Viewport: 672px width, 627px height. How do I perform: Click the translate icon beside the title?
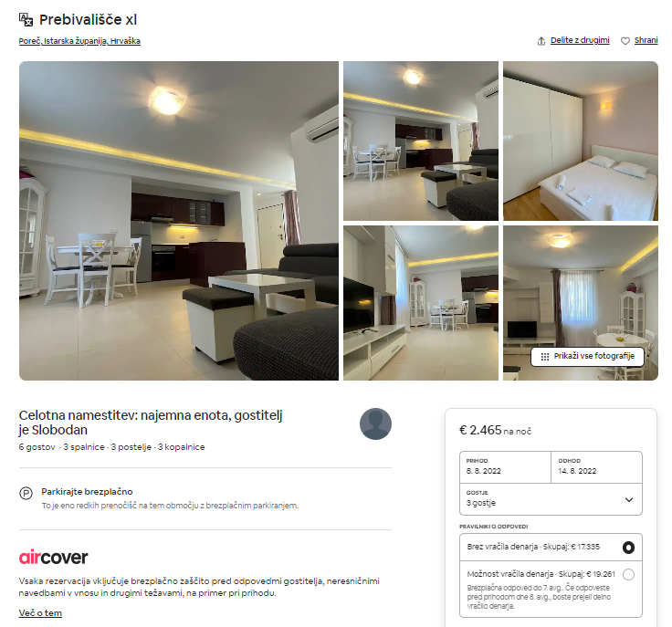click(26, 19)
